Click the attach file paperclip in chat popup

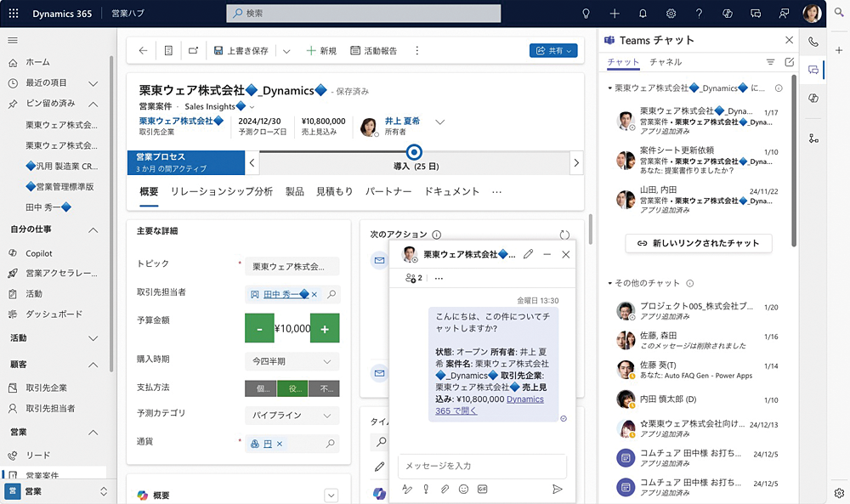(444, 489)
